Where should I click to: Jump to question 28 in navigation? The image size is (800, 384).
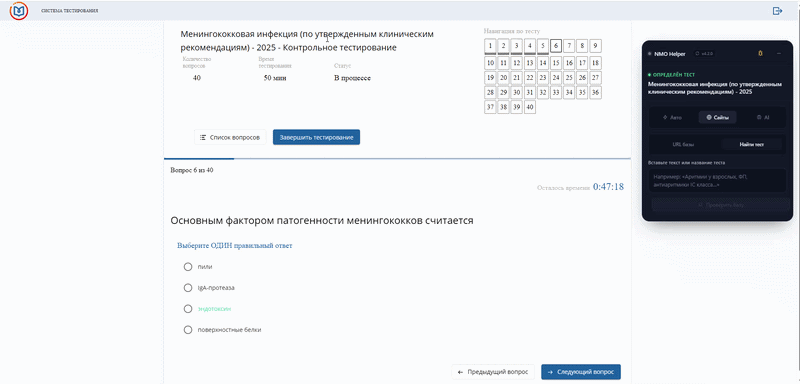[490, 93]
